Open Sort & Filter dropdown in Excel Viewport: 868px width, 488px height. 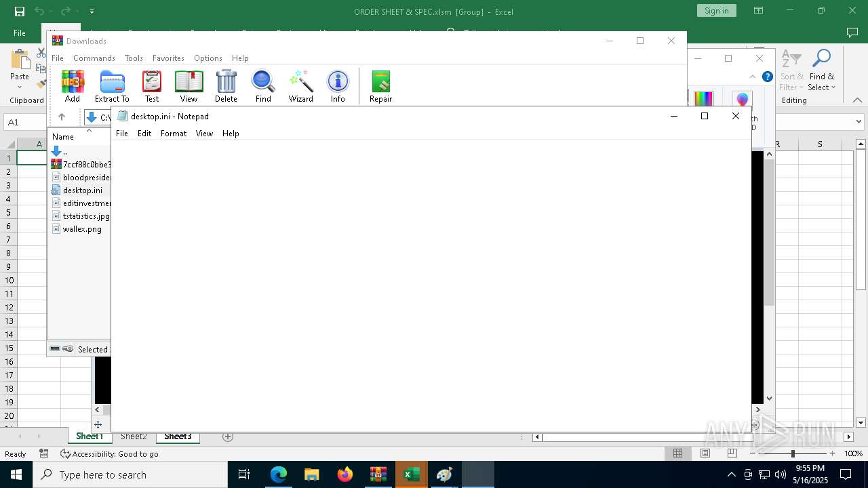(791, 70)
